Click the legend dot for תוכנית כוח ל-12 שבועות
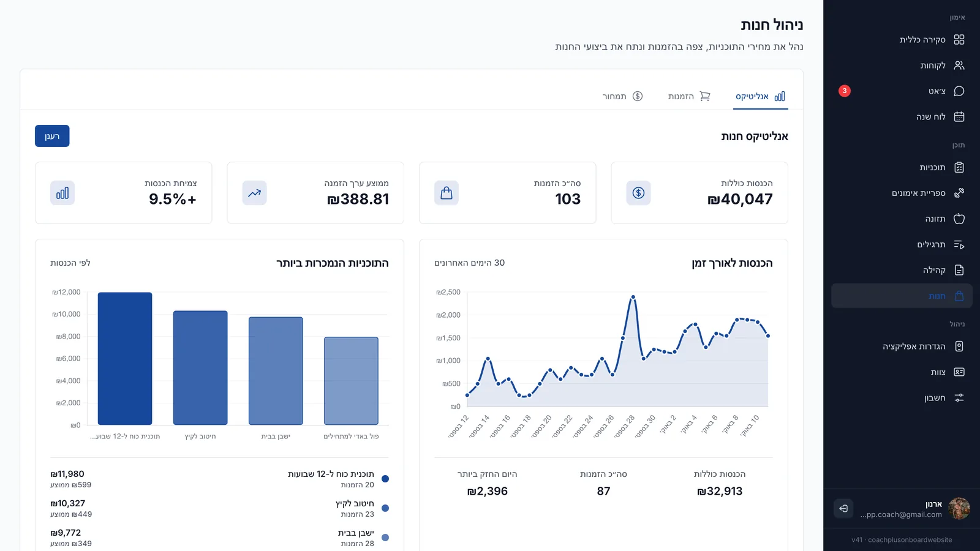The width and height of the screenshot is (980, 551). click(x=385, y=479)
